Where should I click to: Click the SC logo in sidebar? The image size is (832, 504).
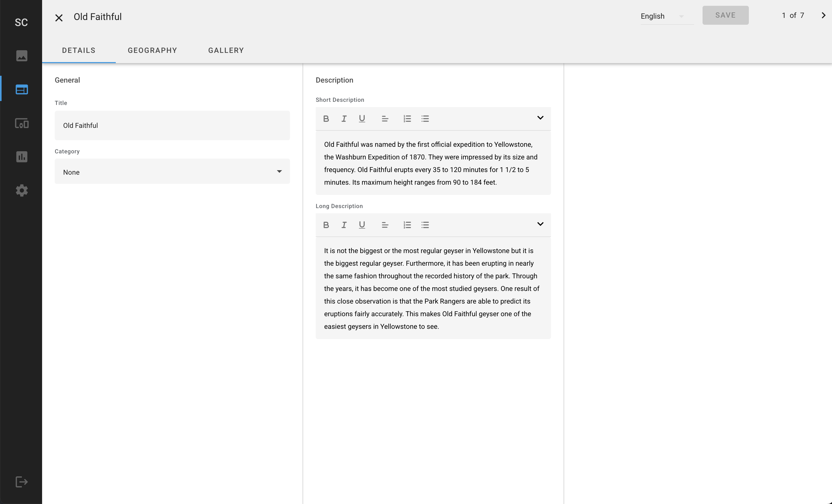click(21, 22)
